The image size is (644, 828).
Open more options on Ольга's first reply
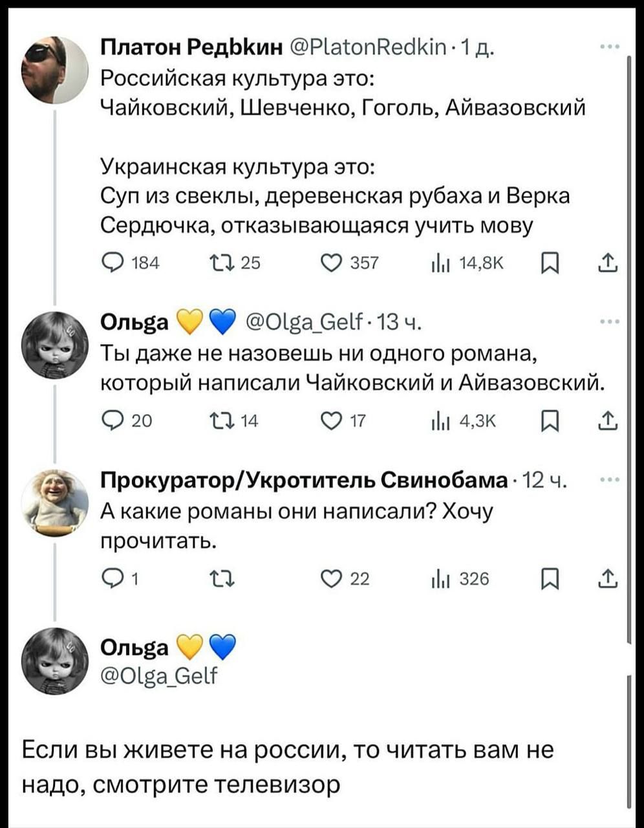[x=608, y=321]
